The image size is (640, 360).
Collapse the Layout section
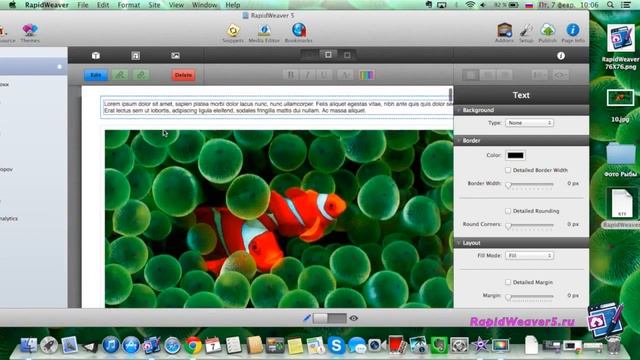[459, 243]
